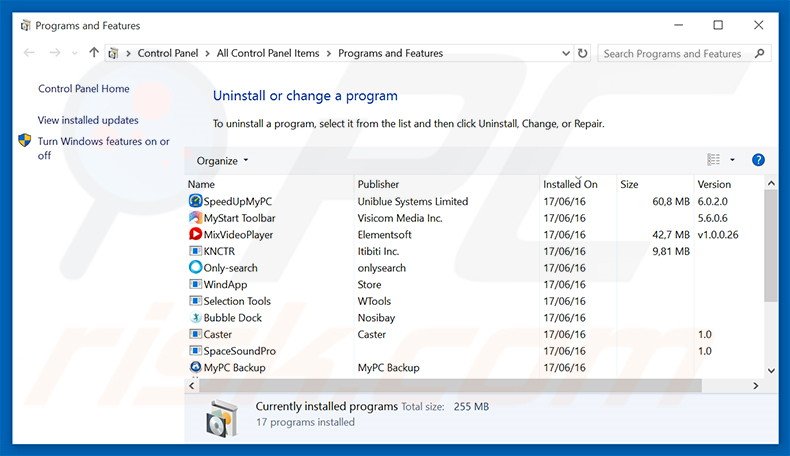Select the MyStart Toolbar entry name

239,218
